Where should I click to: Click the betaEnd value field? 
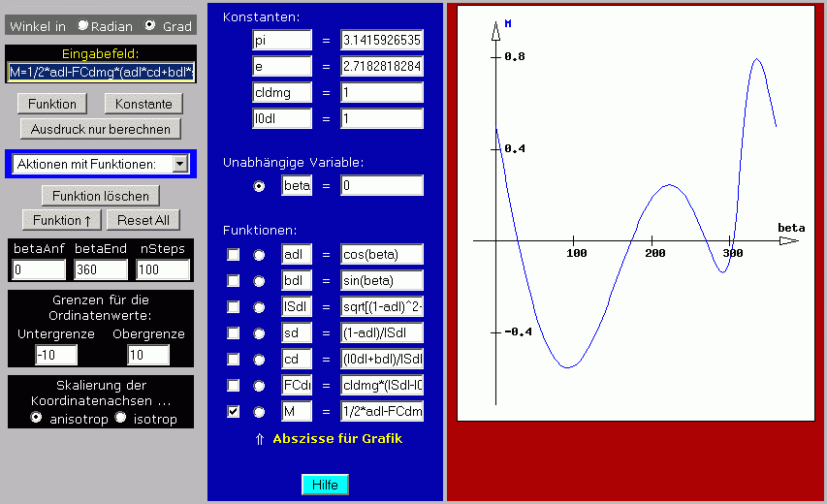coord(101,269)
